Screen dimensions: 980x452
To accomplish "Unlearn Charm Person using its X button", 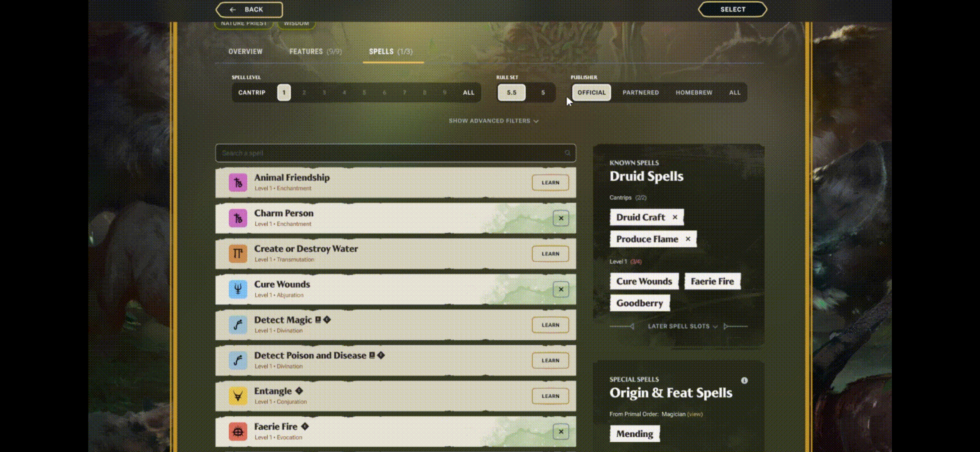I will point(561,219).
